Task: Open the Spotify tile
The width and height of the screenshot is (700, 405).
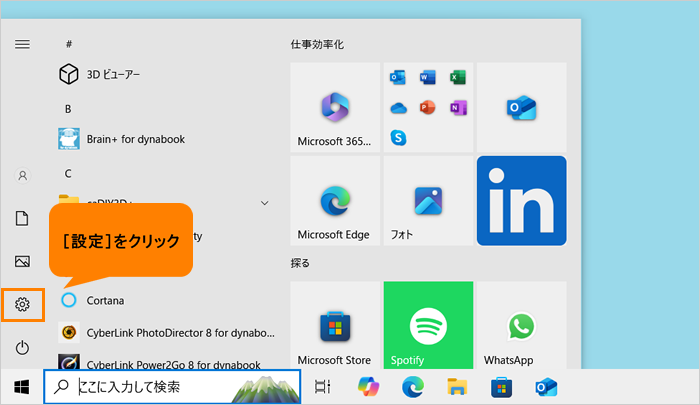Action: click(428, 325)
